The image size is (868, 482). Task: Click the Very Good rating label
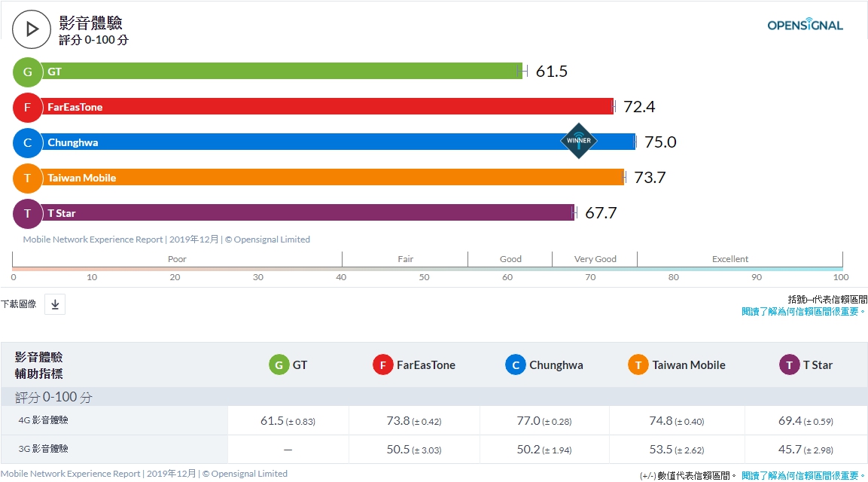[595, 259]
